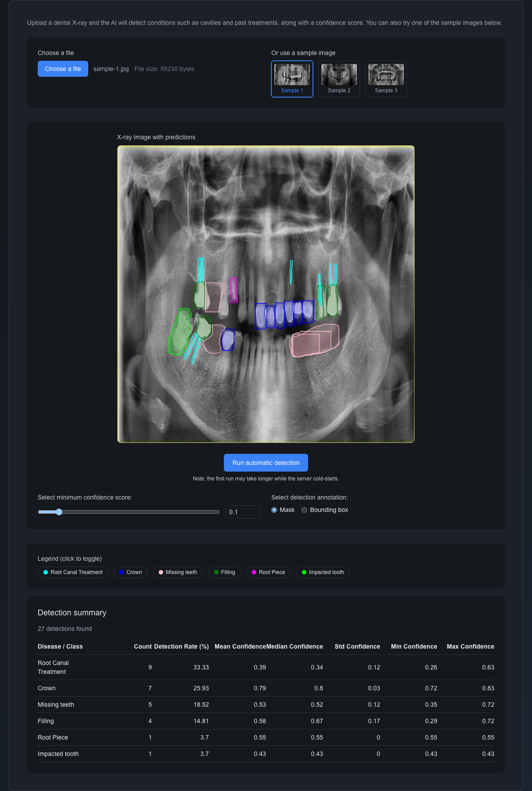Select the Mask annotation radio button

point(274,510)
